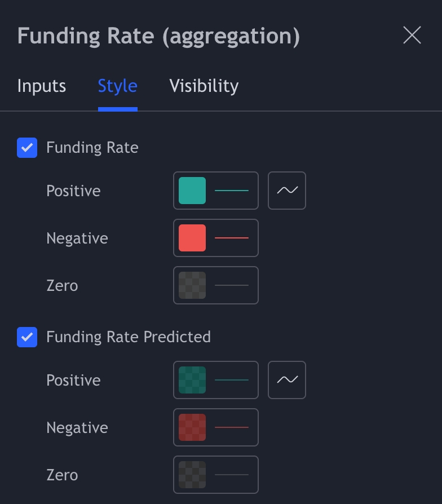Open line style for Funding Rate Positive

point(232,191)
